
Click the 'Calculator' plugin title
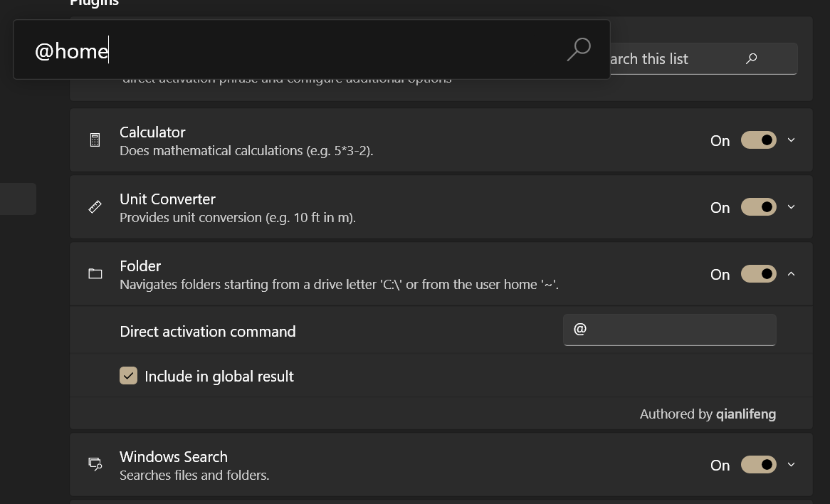(x=152, y=132)
